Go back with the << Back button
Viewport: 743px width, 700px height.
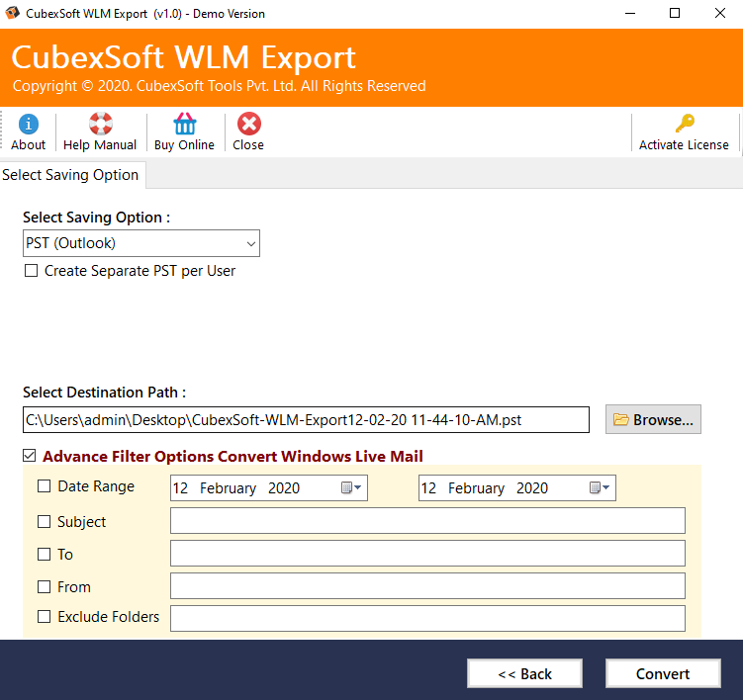click(x=524, y=673)
